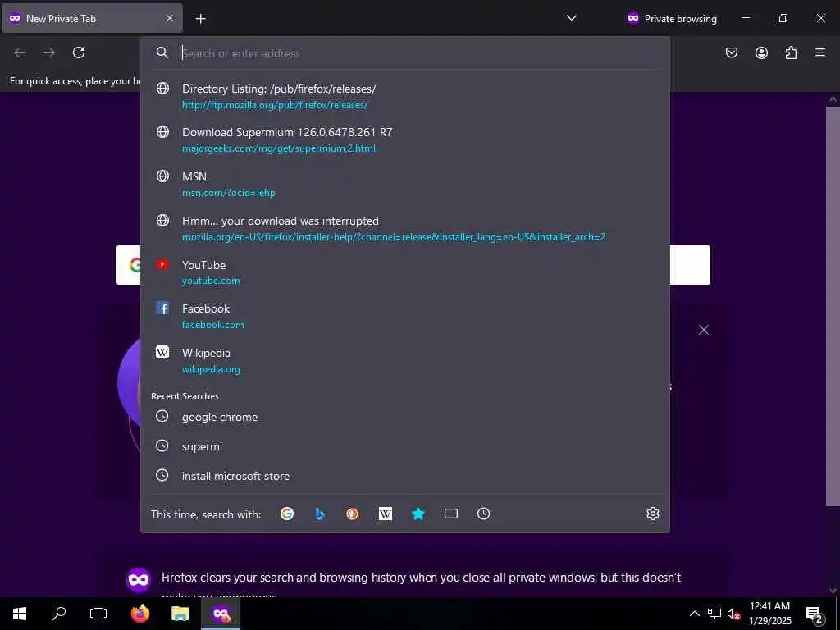Select recent search 'google chrome'
This screenshot has width=840, height=630.
pos(405,417)
